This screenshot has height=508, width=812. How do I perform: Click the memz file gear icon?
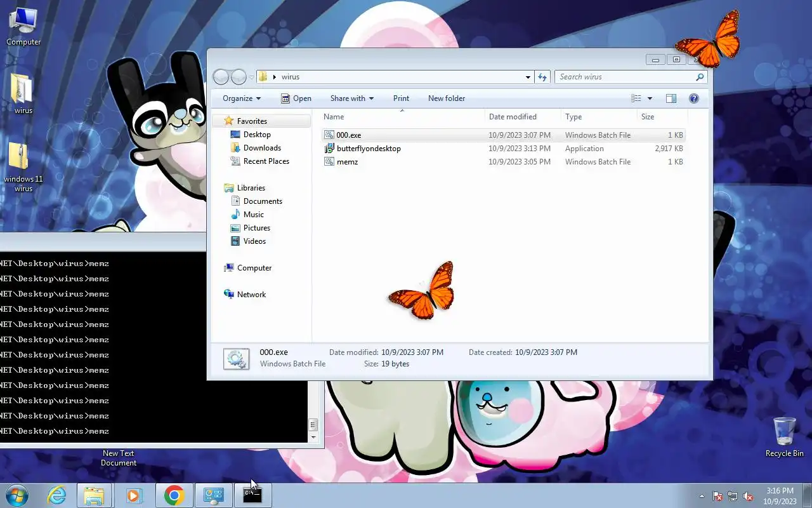pos(329,162)
